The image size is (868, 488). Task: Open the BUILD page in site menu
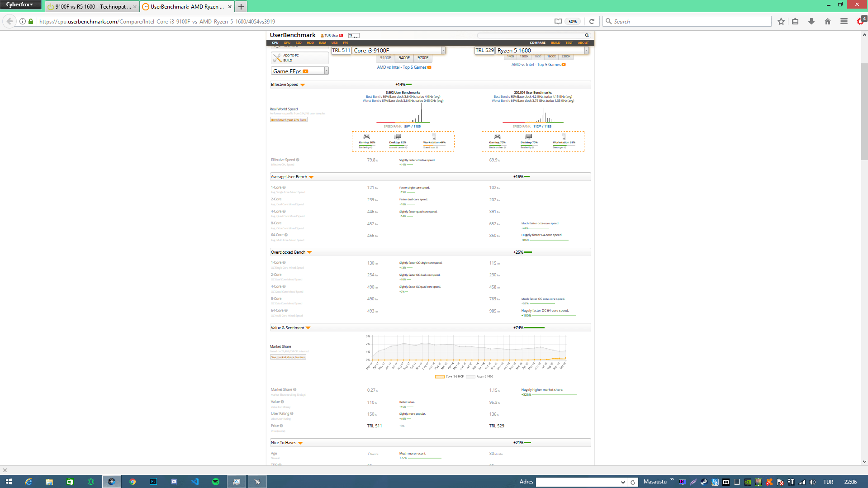click(x=555, y=43)
